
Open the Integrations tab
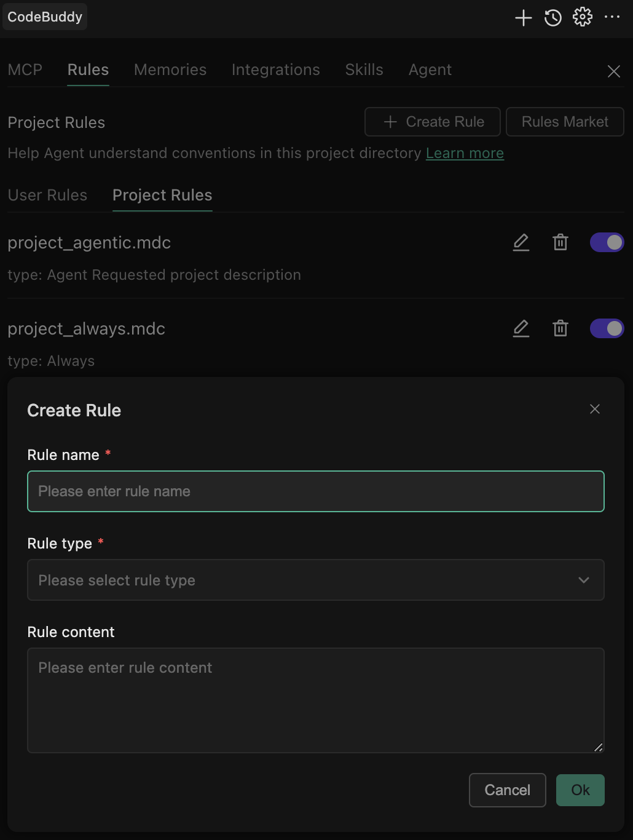point(276,70)
